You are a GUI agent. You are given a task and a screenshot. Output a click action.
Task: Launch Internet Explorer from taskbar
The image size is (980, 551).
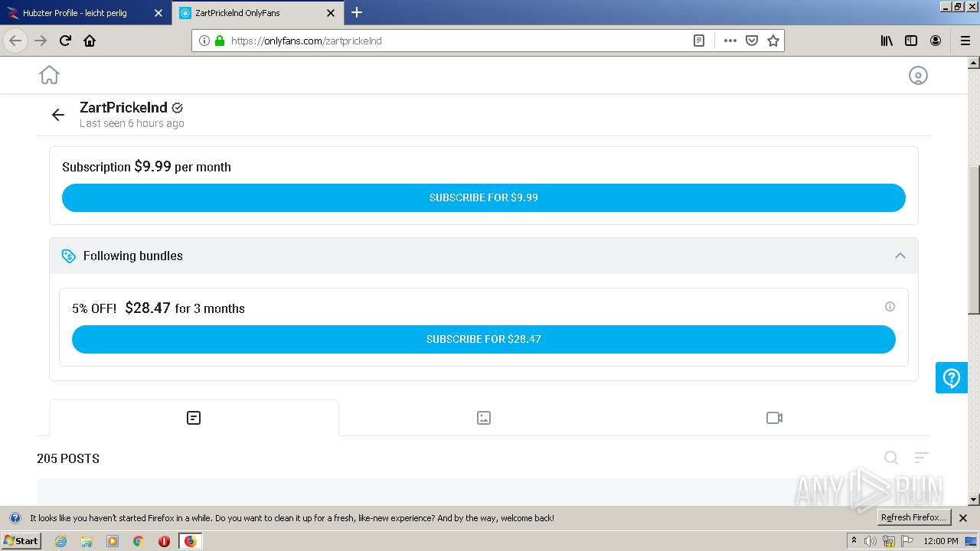pyautogui.click(x=60, y=541)
